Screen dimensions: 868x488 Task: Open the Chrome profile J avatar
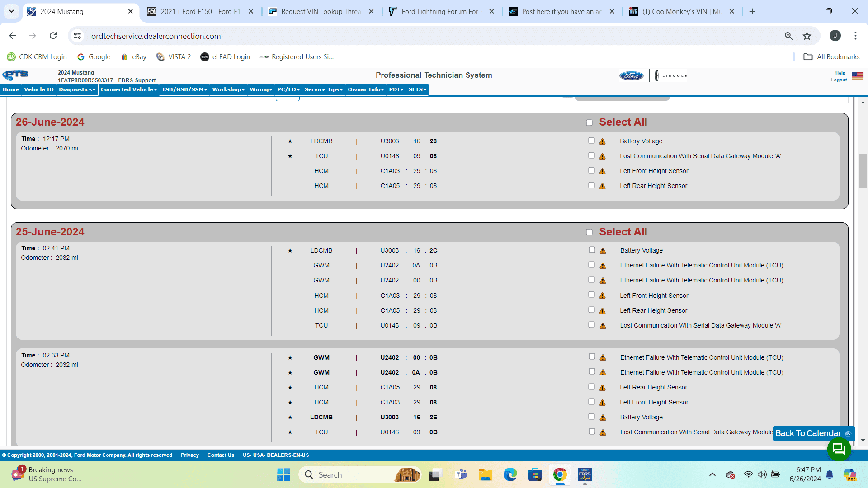coord(835,36)
